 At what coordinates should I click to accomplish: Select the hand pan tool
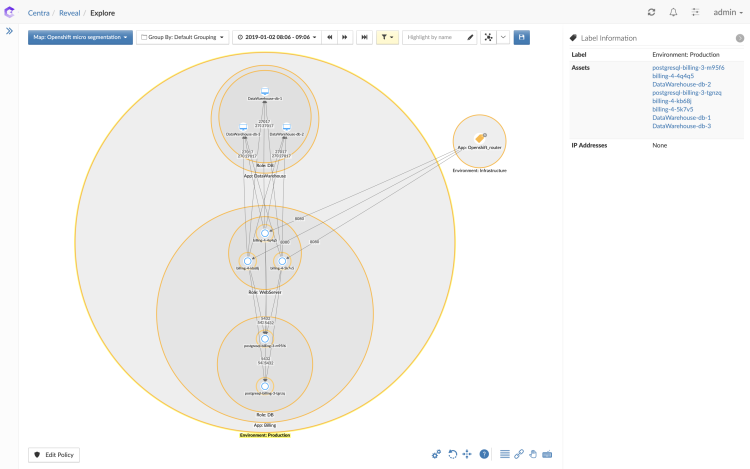coord(533,454)
